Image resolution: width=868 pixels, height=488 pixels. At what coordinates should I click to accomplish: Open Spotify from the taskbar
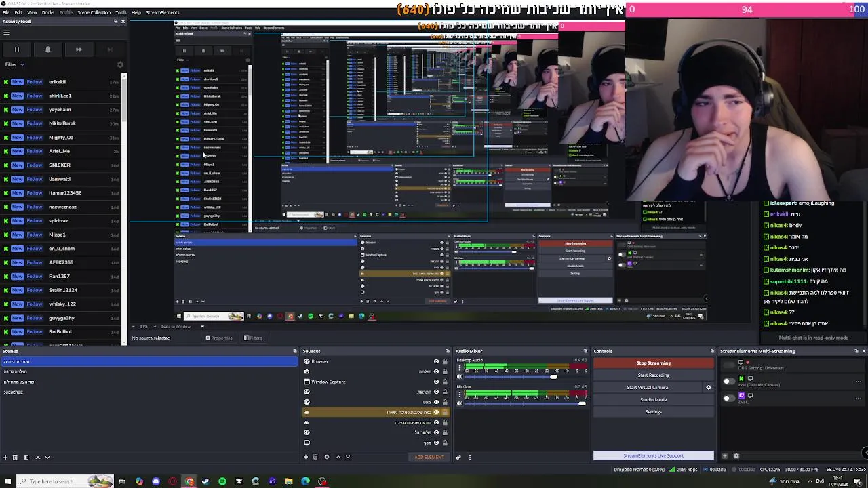point(222,481)
